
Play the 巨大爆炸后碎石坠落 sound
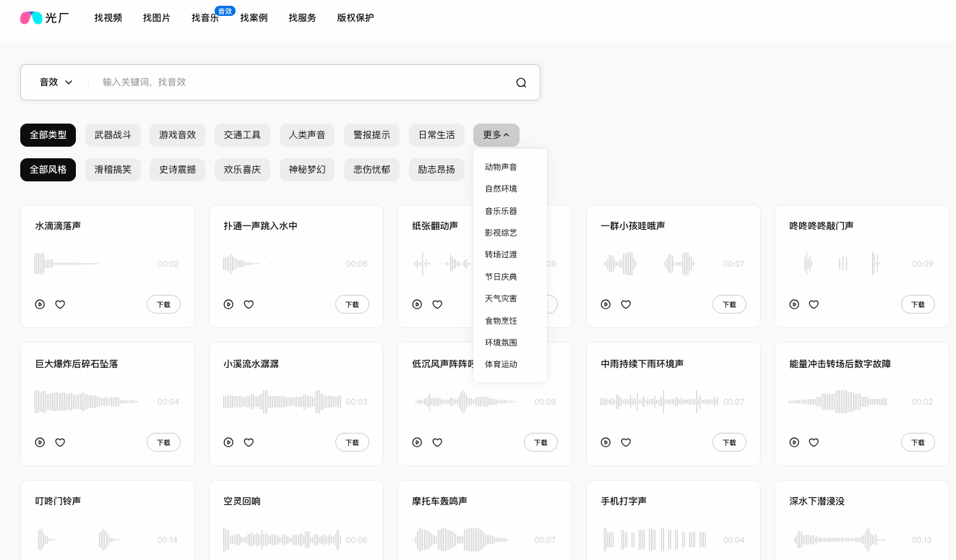(40, 442)
